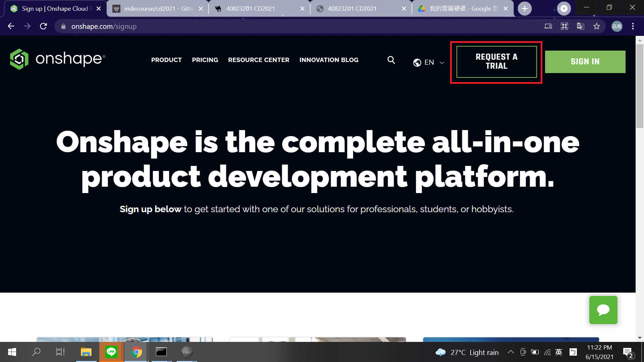Switch to the Google Drive tab
This screenshot has width=644, height=362.
click(462, 9)
